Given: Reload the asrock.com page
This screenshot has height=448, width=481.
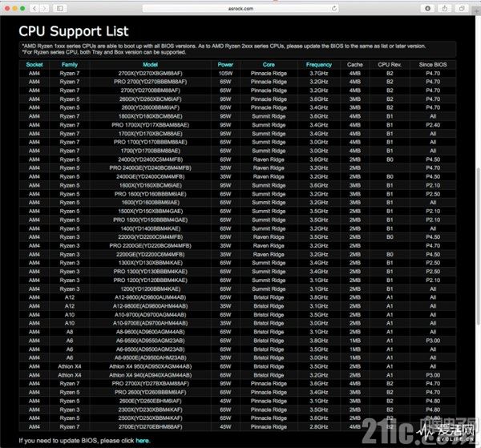Looking at the screenshot, I should [334, 8].
